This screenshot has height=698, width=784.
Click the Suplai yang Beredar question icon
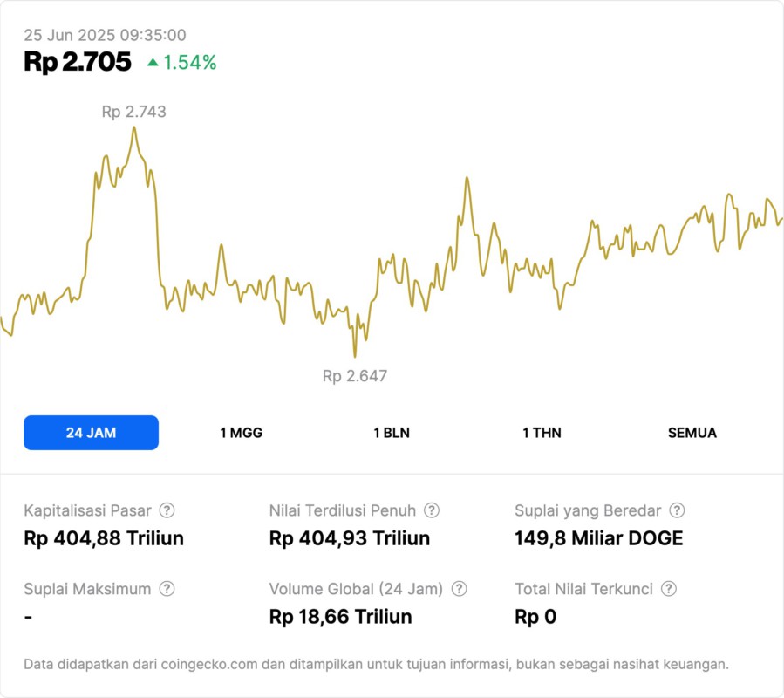(677, 510)
